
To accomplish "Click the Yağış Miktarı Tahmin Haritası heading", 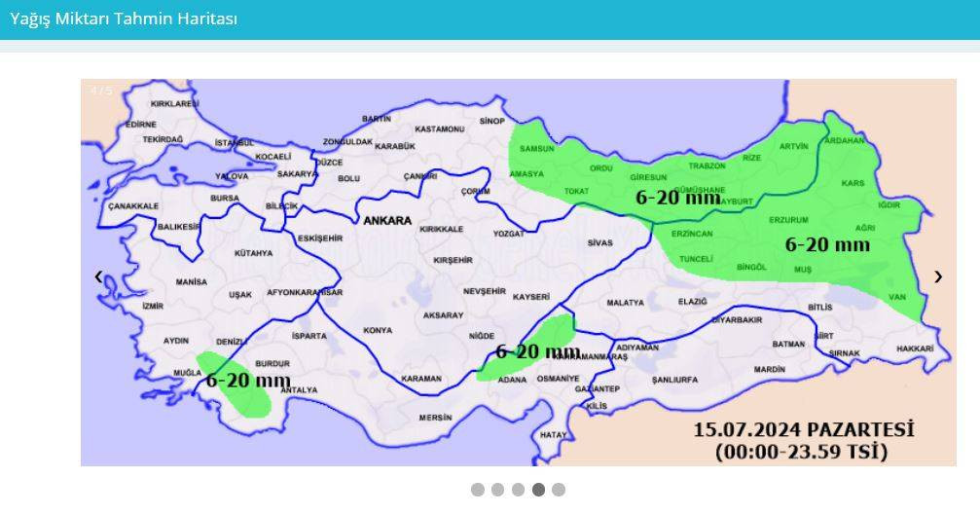I will click(x=124, y=18).
